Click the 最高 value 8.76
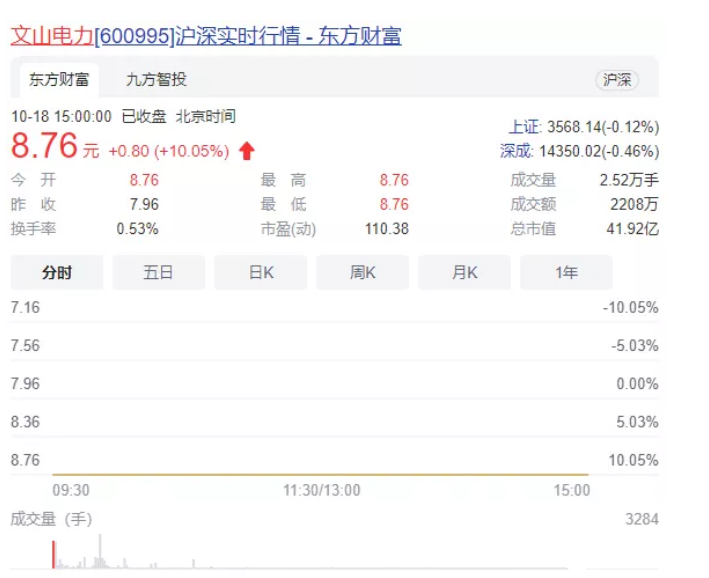709x578 pixels. [x=394, y=180]
